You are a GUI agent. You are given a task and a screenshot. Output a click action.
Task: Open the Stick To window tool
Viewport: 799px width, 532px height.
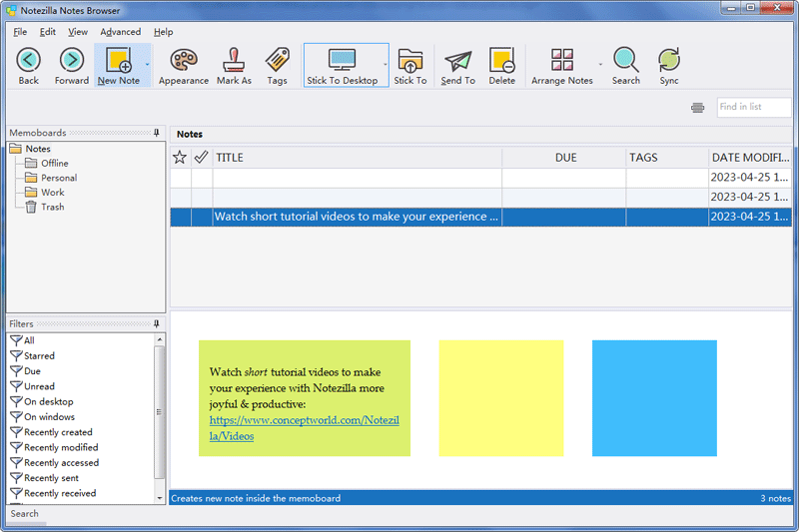click(x=410, y=66)
